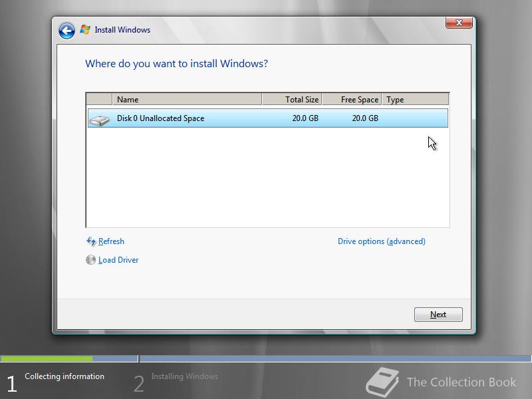Click the Load Driver disc icon
The height and width of the screenshot is (399, 532).
(x=90, y=260)
